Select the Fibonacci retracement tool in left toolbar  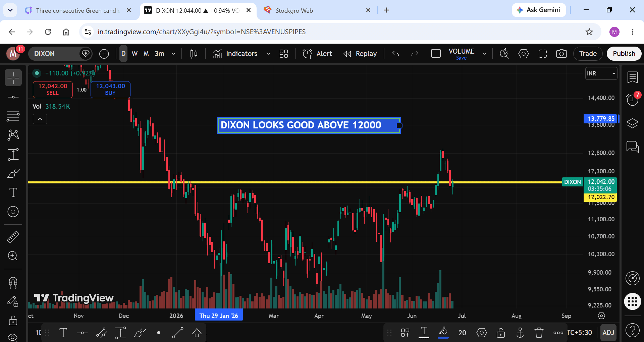point(13,116)
